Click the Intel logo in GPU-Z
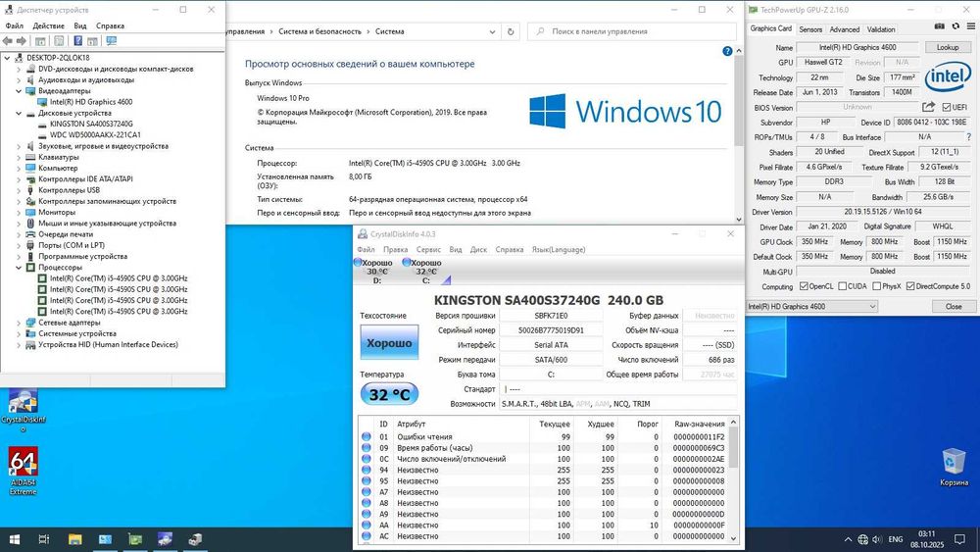The image size is (980, 552). click(x=948, y=76)
